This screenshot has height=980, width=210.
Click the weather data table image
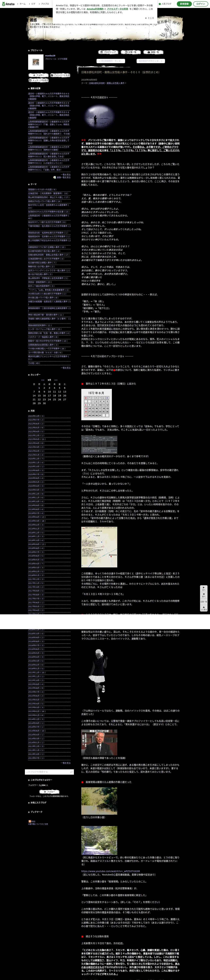(x=99, y=444)
